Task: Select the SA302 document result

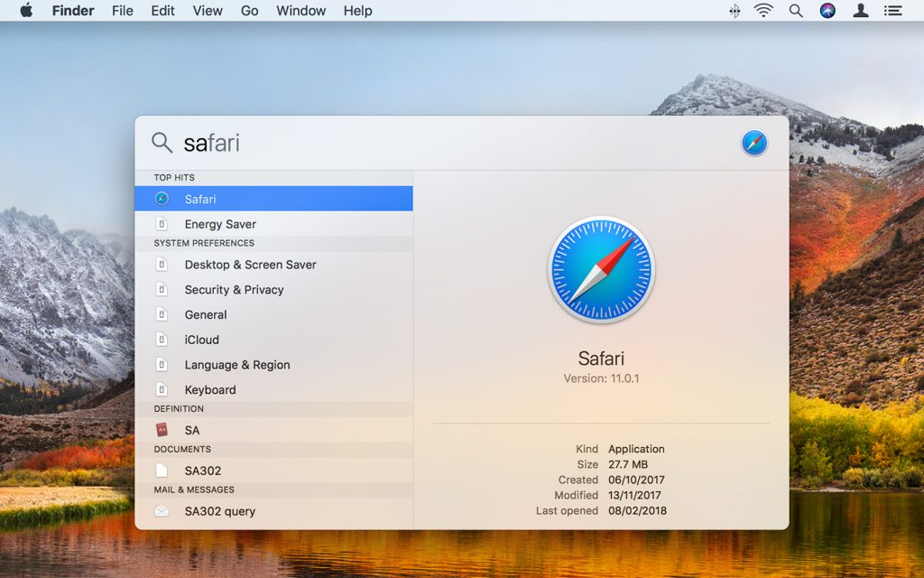Action: click(273, 471)
